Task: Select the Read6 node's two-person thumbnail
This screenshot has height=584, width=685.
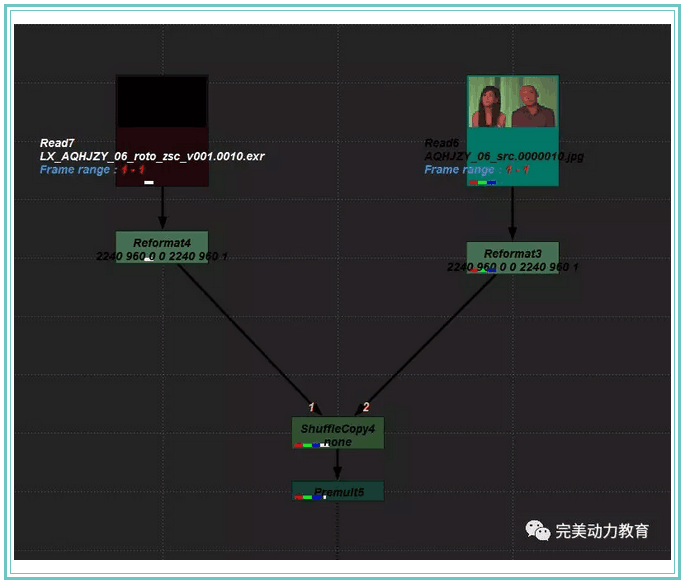Action: (x=513, y=102)
